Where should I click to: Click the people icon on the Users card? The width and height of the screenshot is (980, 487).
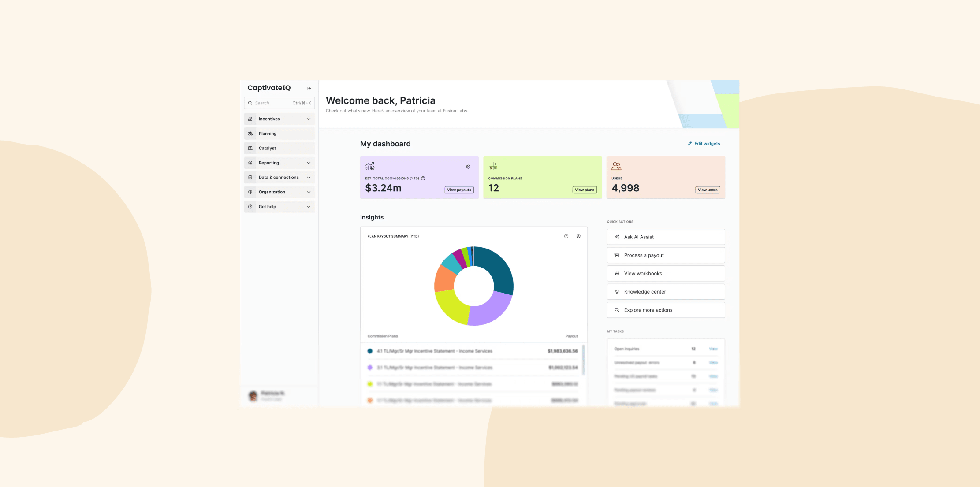616,166
